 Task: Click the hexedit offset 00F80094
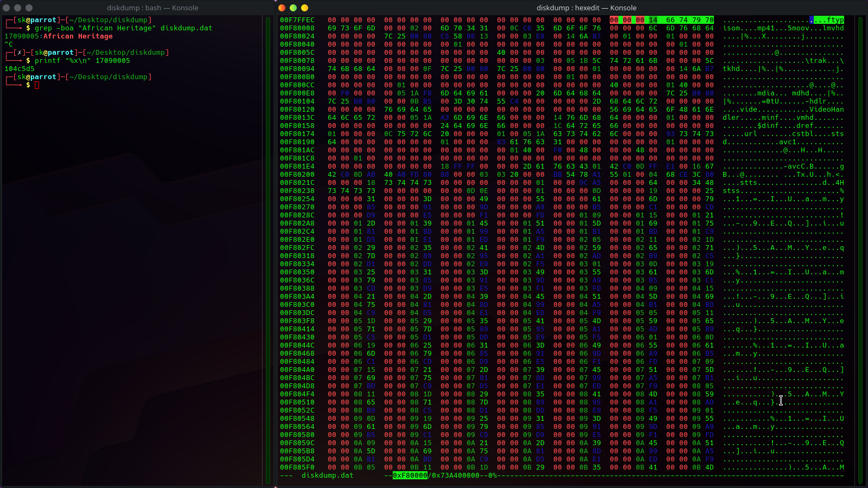(x=297, y=69)
